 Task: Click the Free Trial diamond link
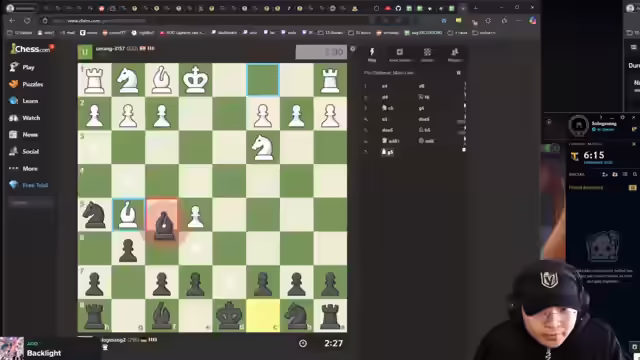point(29,185)
